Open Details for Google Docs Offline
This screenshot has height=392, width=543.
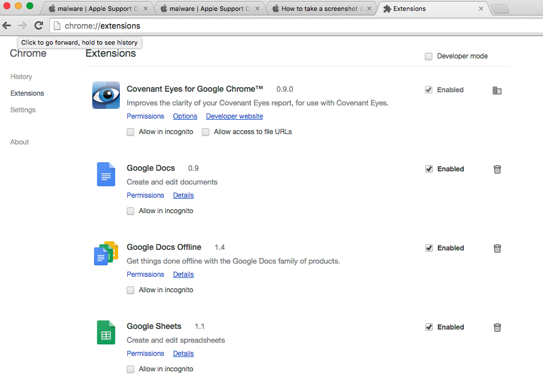point(183,275)
